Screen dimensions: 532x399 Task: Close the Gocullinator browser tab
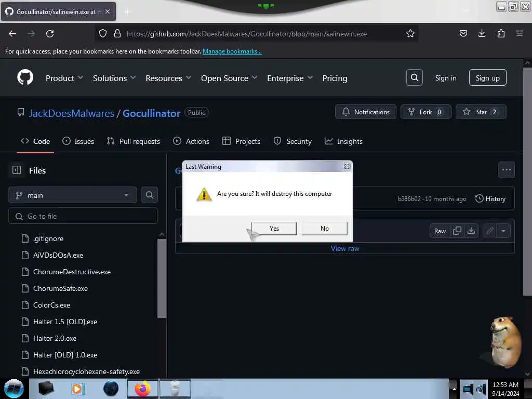[x=108, y=11]
